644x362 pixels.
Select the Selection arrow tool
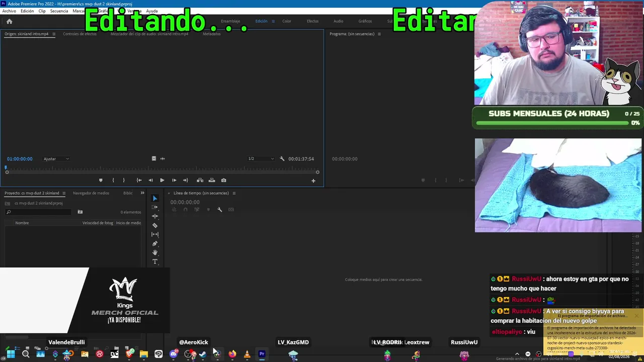click(x=155, y=198)
